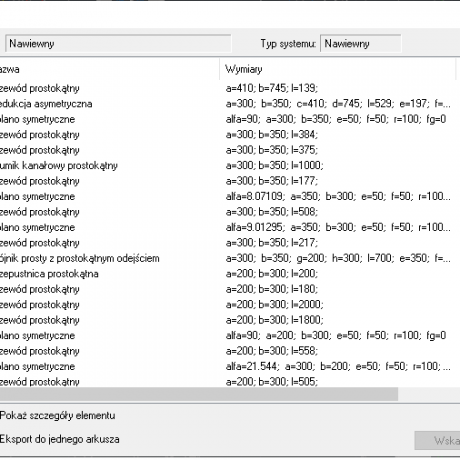Image resolution: width=460 pixels, height=460 pixels.
Task: Select the Kolano symetryczne row with alfa=8.07109
Action: [x=228, y=196]
